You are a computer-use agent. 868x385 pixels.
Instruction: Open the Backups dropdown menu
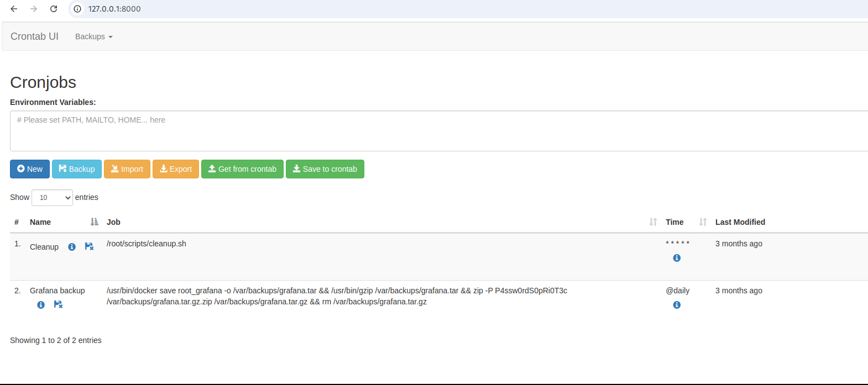93,36
